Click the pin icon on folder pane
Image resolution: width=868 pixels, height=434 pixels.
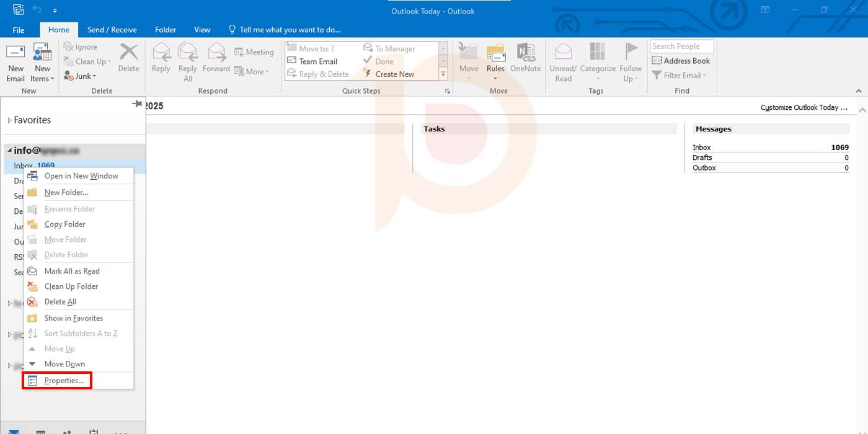click(x=138, y=104)
